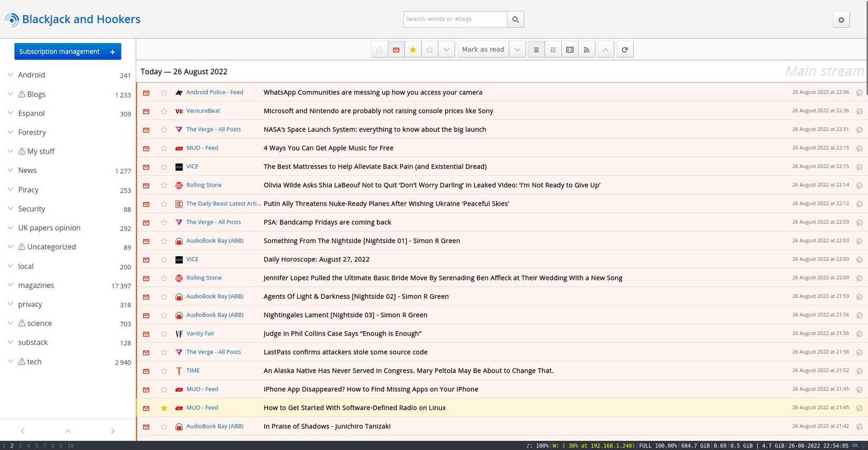Open Mark as read dropdown arrow
The width and height of the screenshot is (868, 450).
click(517, 49)
